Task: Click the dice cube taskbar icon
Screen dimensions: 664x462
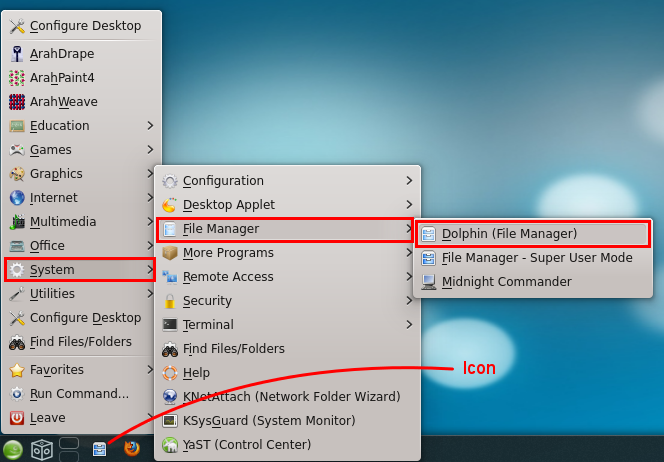Action: pos(42,450)
